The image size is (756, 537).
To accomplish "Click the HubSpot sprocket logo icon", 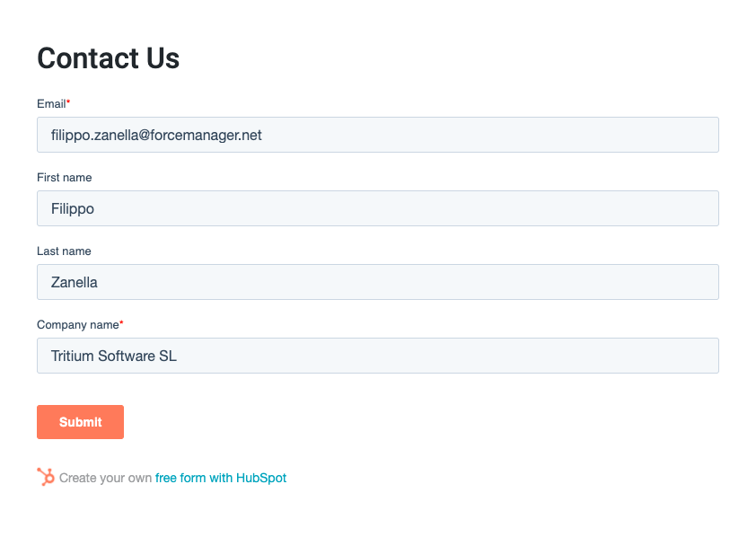I will point(46,477).
